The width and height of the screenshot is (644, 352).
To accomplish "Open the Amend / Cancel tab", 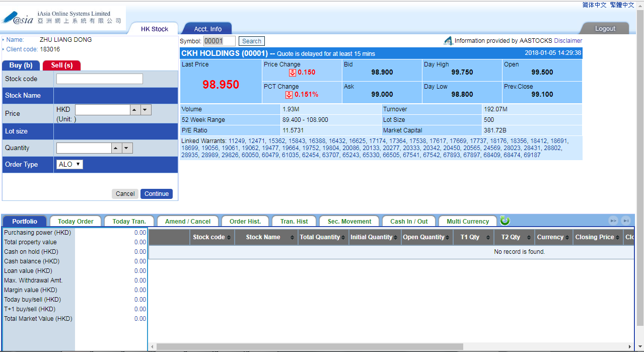I will (x=188, y=221).
